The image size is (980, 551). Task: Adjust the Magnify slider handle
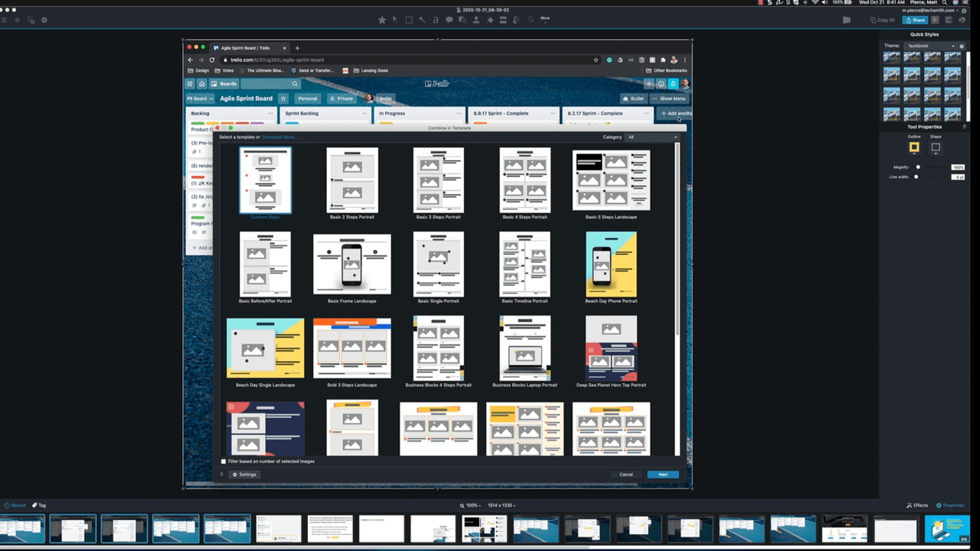[918, 167]
